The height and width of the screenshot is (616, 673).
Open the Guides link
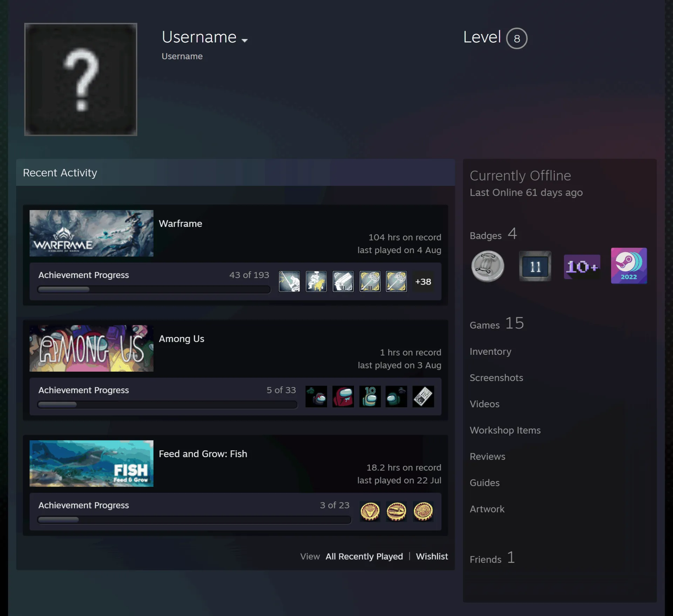pyautogui.click(x=485, y=483)
